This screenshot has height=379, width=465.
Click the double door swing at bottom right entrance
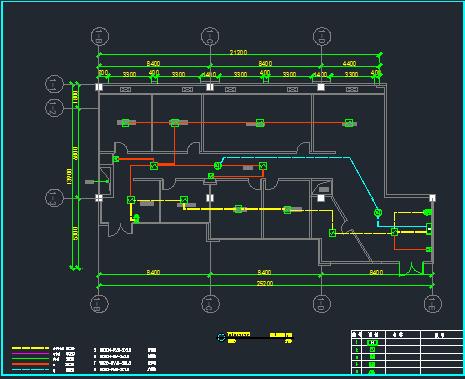pyautogui.click(x=412, y=270)
